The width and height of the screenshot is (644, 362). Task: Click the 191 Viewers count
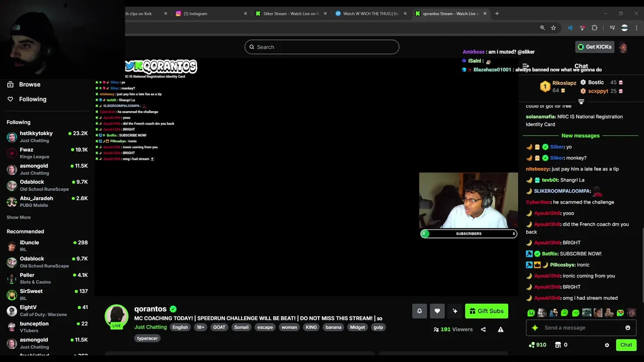point(453,330)
